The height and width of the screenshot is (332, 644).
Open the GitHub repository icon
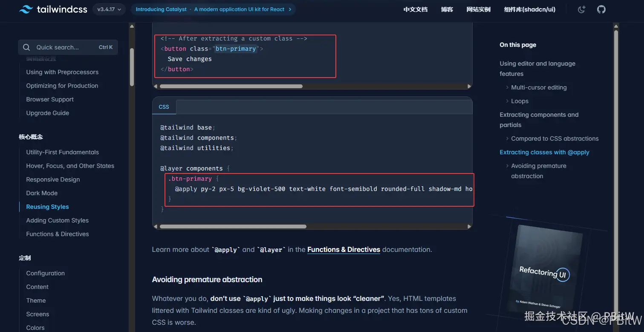pos(601,9)
